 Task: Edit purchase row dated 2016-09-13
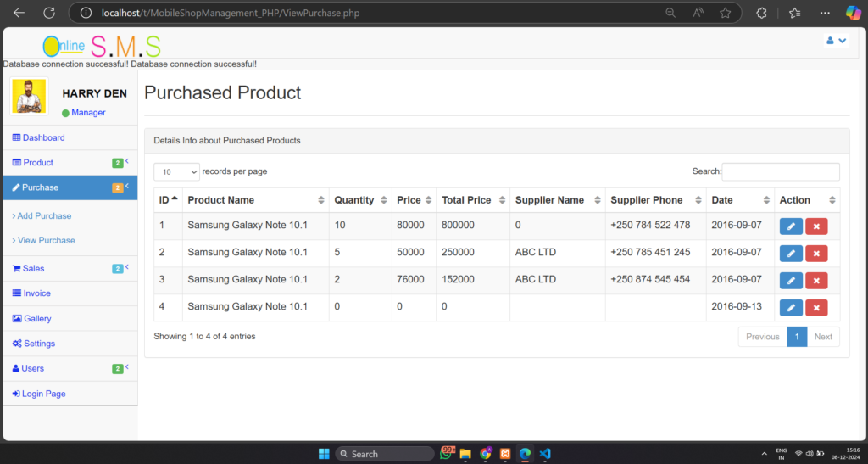(791, 307)
